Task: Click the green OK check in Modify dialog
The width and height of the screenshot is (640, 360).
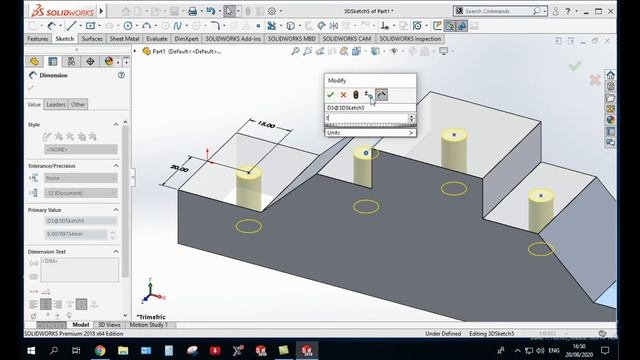Action: (x=331, y=95)
